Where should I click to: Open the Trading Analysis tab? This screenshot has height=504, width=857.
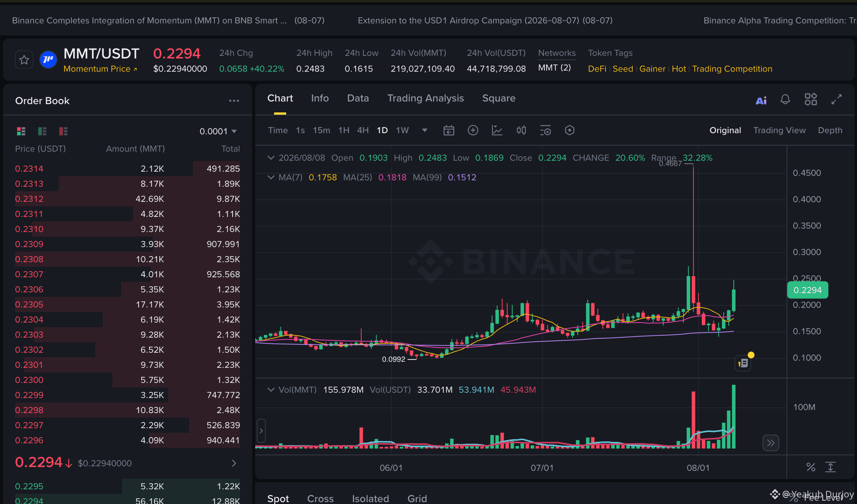[x=425, y=98]
